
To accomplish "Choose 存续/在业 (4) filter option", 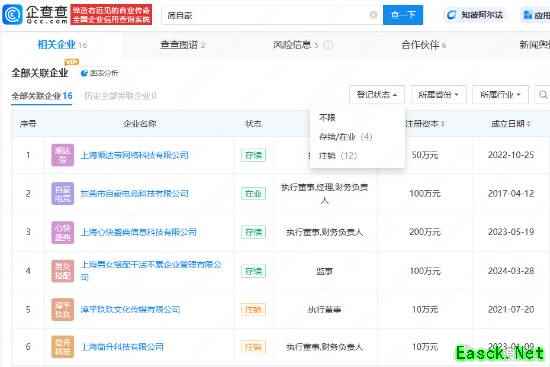I will point(346,136).
